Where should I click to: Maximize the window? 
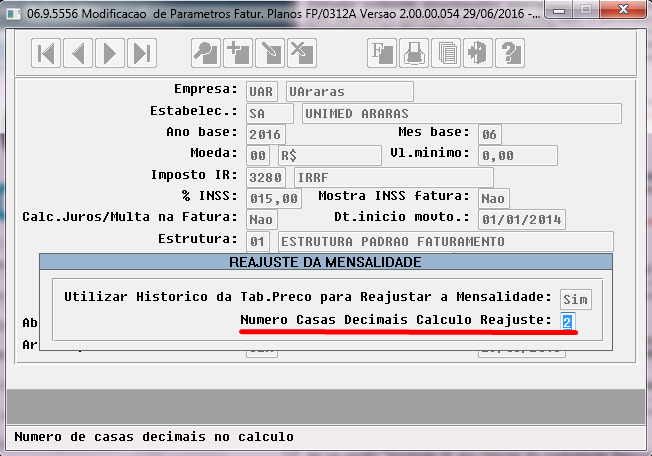pyautogui.click(x=586, y=10)
